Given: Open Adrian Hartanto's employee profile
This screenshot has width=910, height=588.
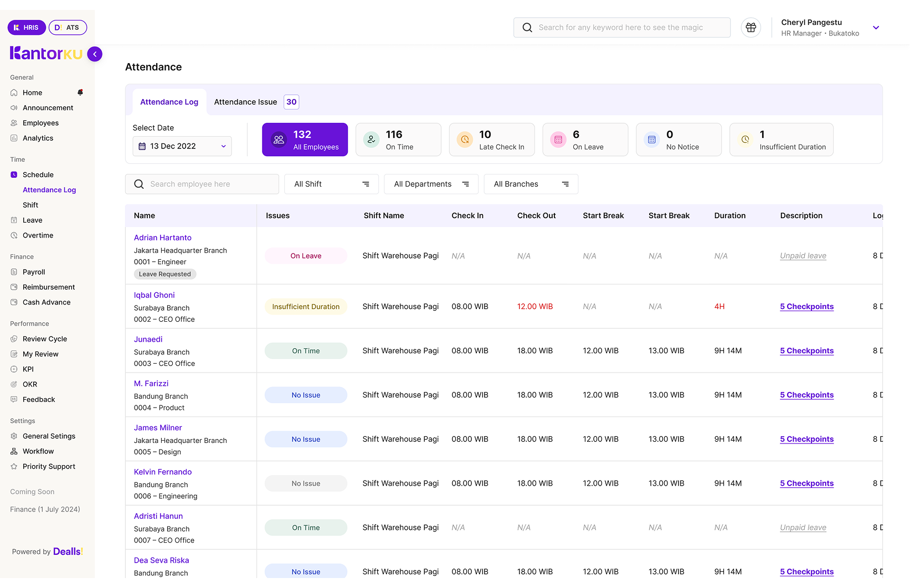Looking at the screenshot, I should pos(162,238).
